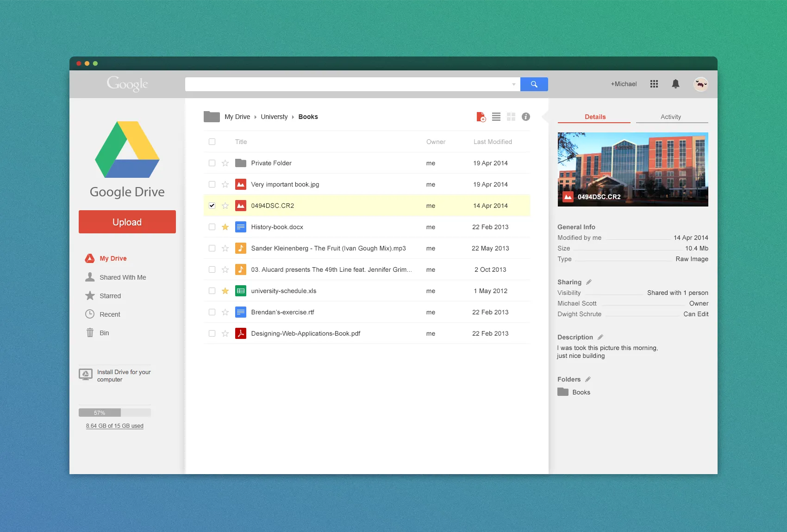Switch to grid view icon
The height and width of the screenshot is (532, 787).
coord(511,117)
